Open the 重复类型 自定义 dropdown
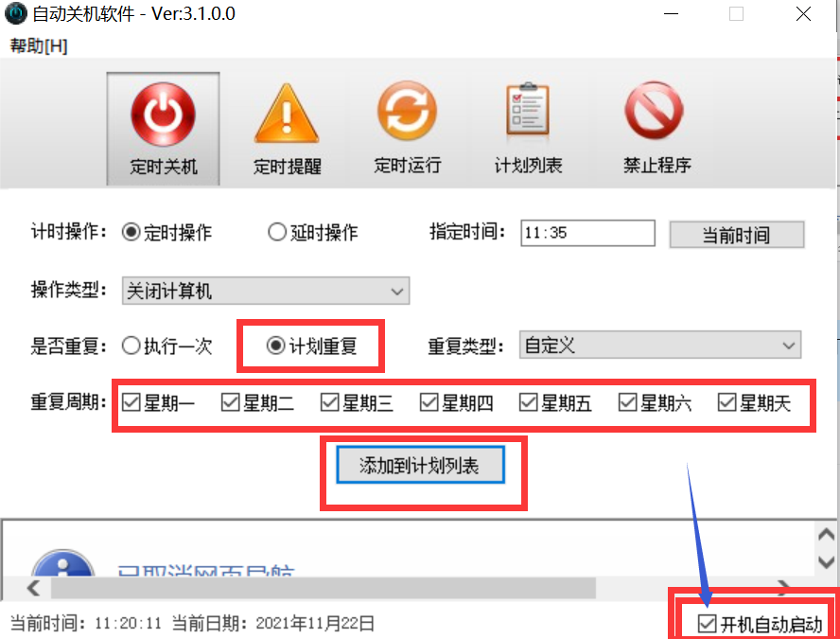840x639 pixels. tap(660, 346)
